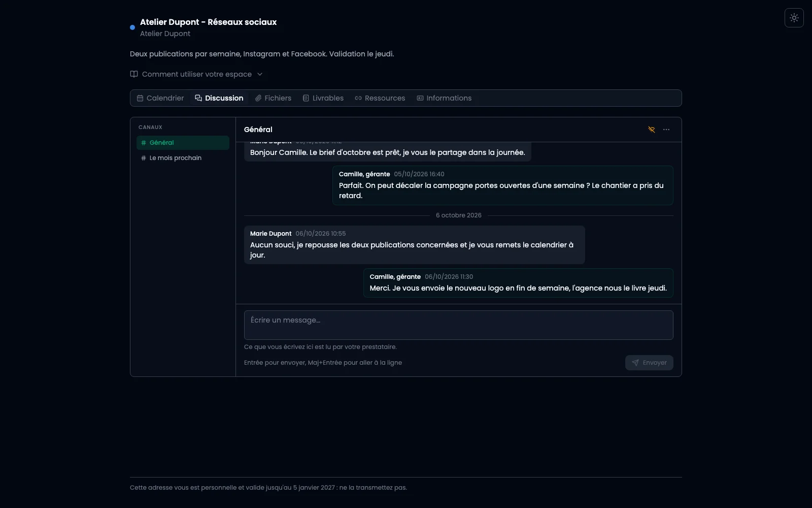Open the Le mois prochain channel
Image resolution: width=812 pixels, height=508 pixels.
183,158
